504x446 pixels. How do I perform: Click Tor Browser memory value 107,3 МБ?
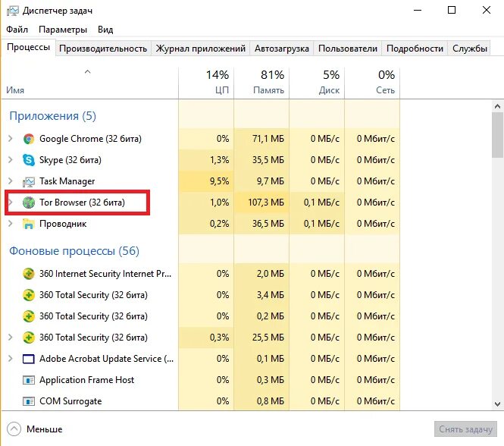pos(266,203)
